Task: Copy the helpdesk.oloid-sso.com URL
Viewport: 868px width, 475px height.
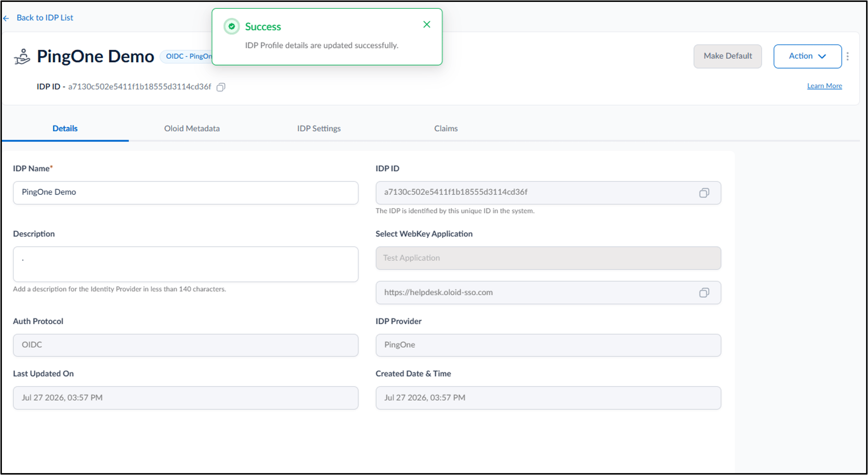Action: coord(704,293)
